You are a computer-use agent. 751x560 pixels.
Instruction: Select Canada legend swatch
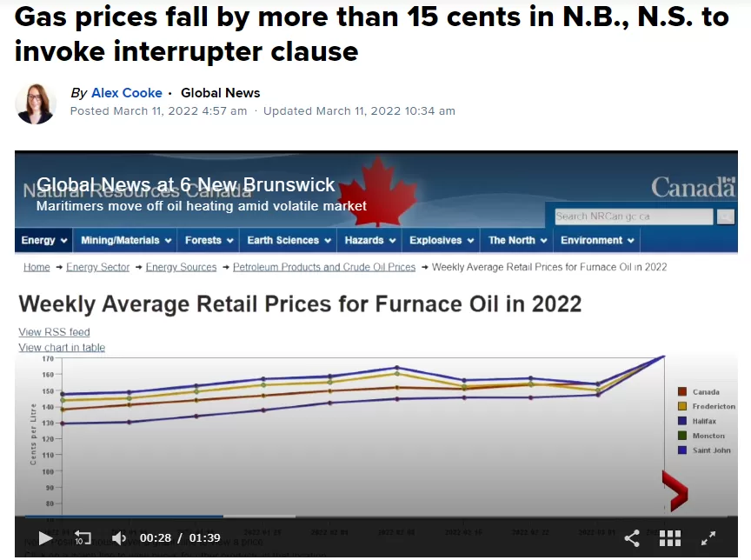[682, 392]
